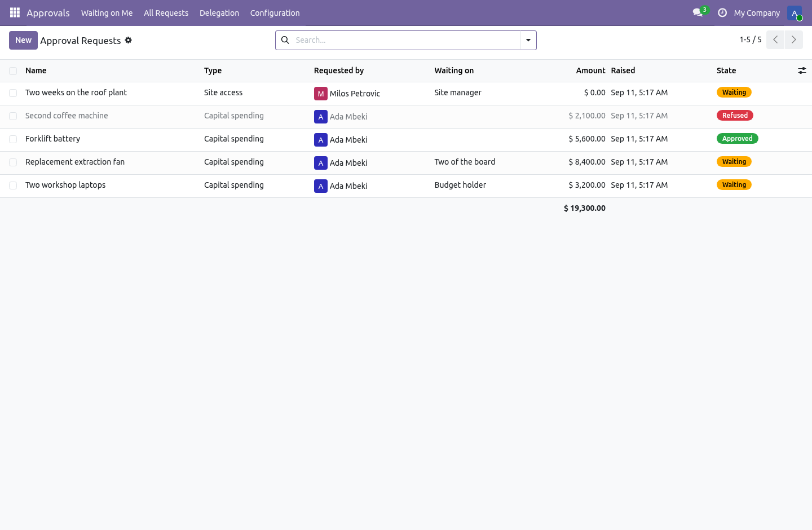
Task: Click Ada Mbeki avatar in Forklift battery row
Action: 321,140
